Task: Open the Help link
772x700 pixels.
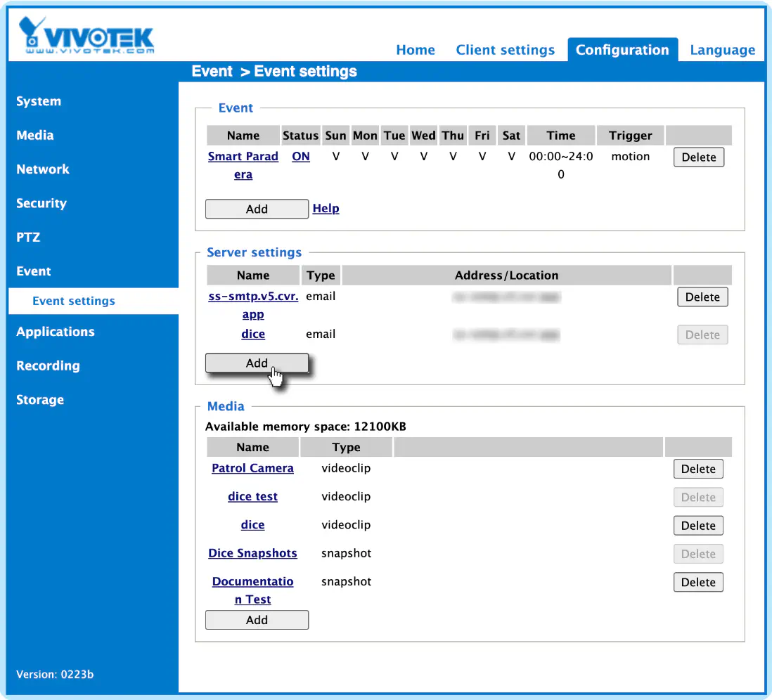Action: [x=326, y=208]
